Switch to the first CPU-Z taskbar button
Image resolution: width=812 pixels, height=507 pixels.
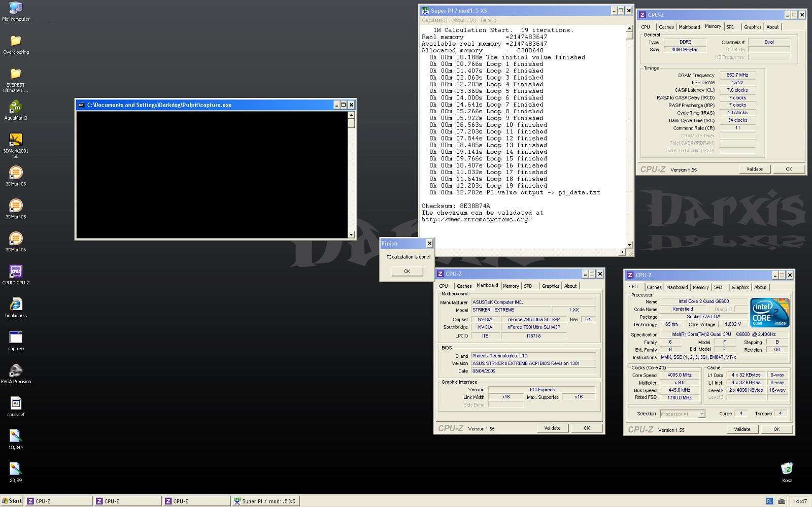click(x=59, y=501)
